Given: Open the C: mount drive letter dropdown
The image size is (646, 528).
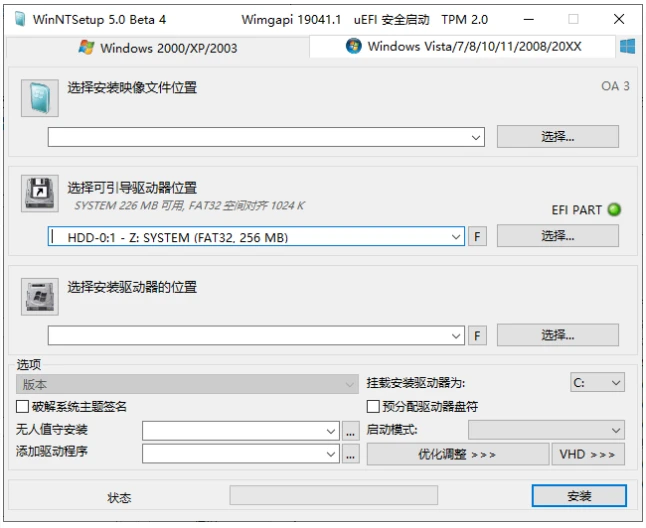Looking at the screenshot, I should pyautogui.click(x=597, y=383).
